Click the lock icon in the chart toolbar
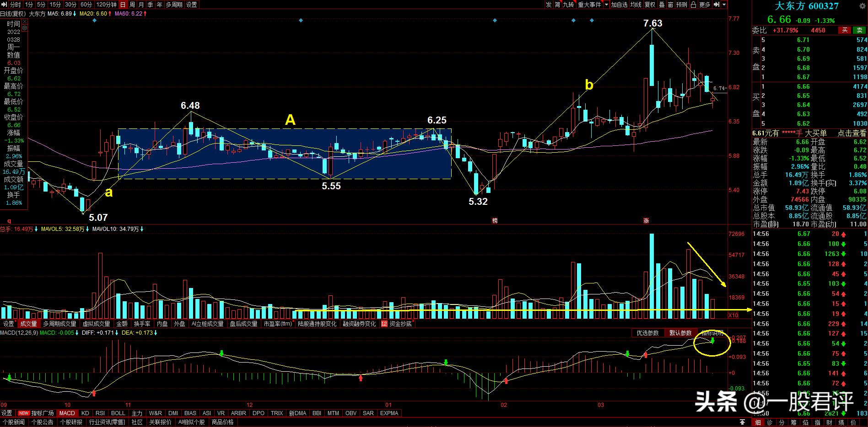Image resolution: width=868 pixels, height=427 pixels. [x=694, y=5]
